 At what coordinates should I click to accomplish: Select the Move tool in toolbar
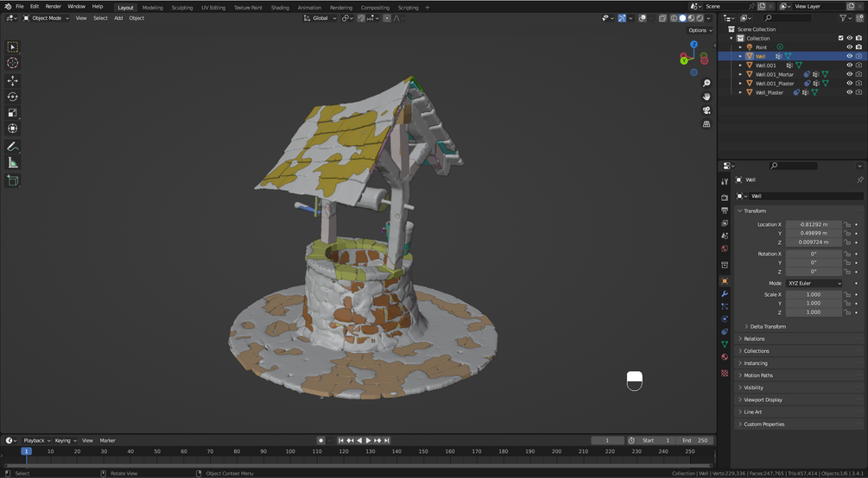[x=12, y=81]
